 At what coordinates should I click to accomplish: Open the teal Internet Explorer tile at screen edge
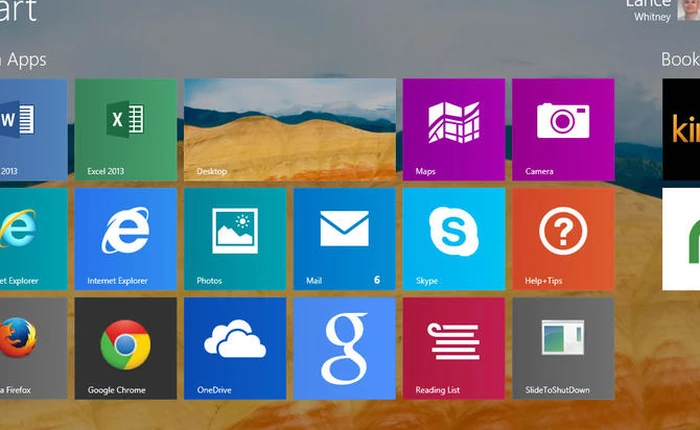point(33,239)
